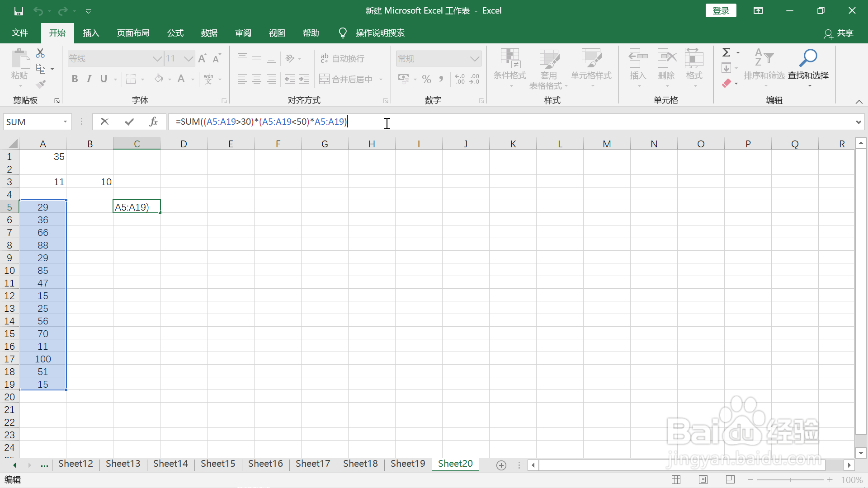
Task: Switch to Page Break Preview view
Action: (x=730, y=480)
